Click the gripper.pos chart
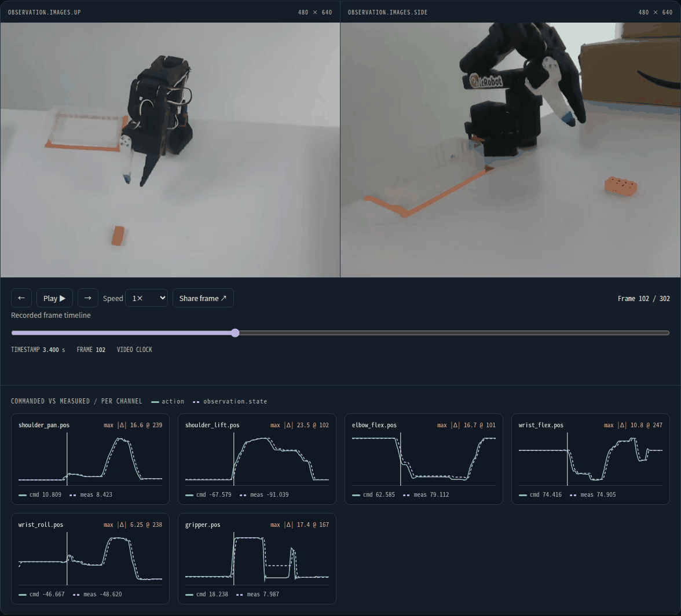 (x=257, y=559)
